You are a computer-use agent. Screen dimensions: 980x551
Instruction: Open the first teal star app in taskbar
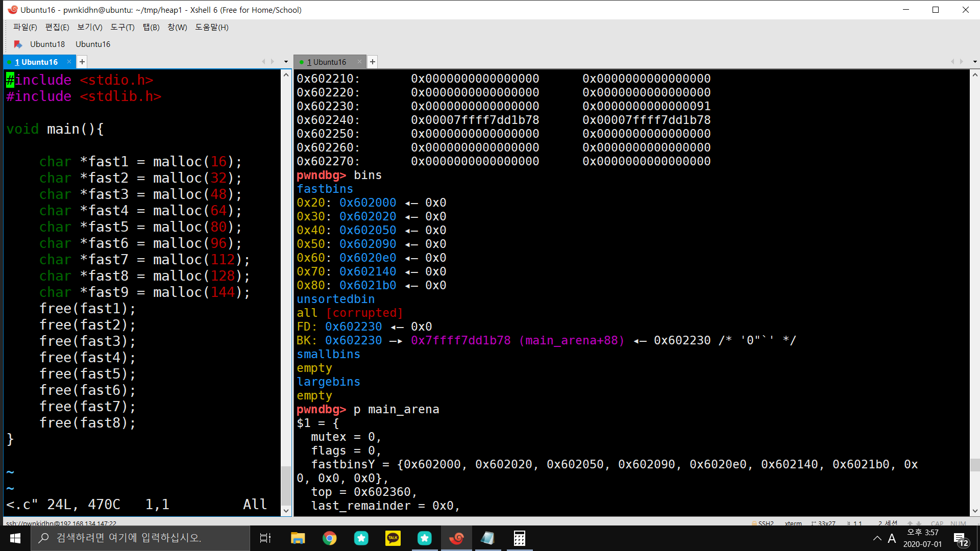click(361, 538)
